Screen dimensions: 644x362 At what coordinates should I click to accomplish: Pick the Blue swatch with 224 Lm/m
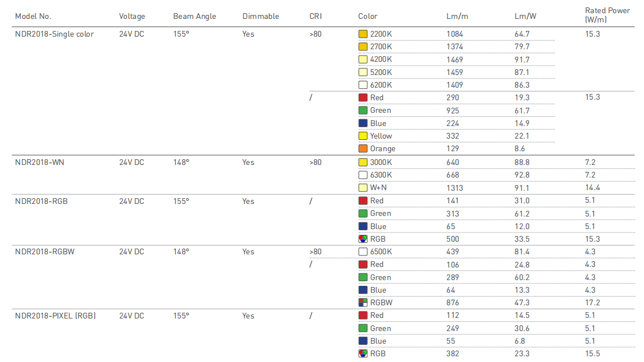(x=363, y=123)
